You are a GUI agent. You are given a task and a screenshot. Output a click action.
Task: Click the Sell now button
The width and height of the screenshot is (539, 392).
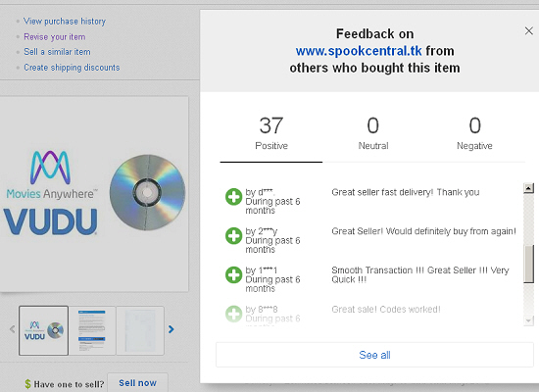pyautogui.click(x=137, y=383)
